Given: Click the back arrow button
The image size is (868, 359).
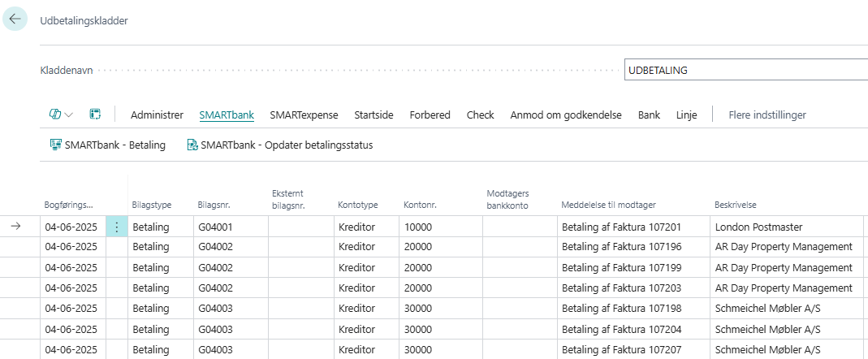Looking at the screenshot, I should (x=15, y=19).
